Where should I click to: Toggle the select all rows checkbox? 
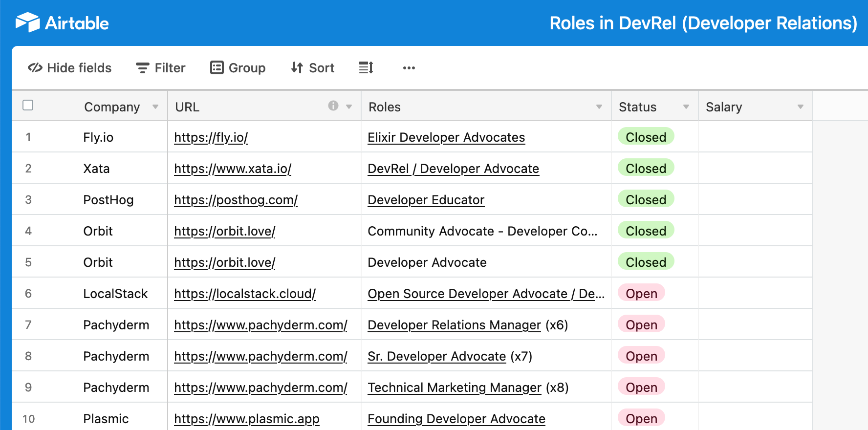click(28, 105)
